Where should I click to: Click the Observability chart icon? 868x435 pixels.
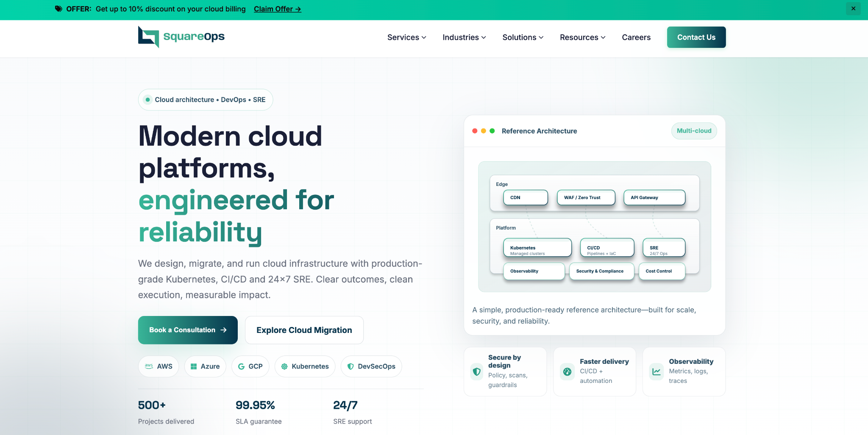[x=657, y=371]
